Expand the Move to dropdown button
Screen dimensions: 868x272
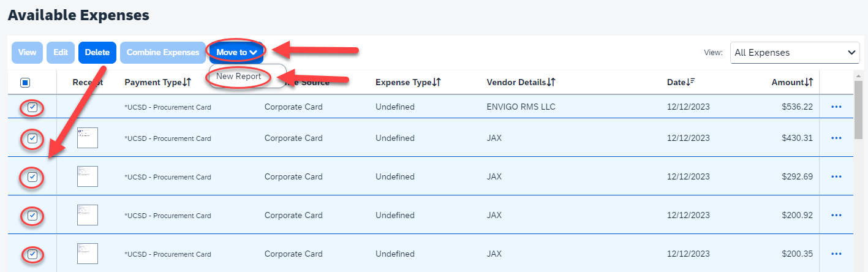pos(236,53)
